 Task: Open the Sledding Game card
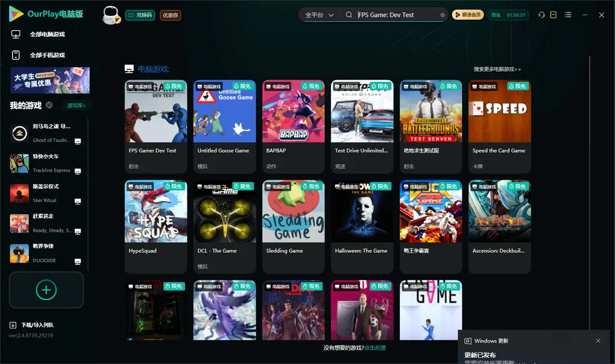[x=293, y=227]
